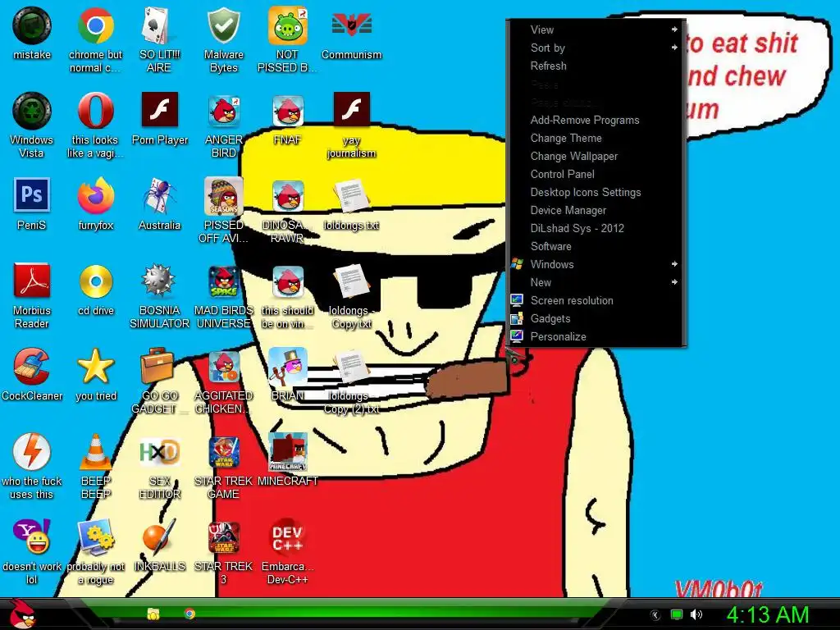This screenshot has width=840, height=630.
Task: Select the 'Australia' spider solitaire icon
Action: click(159, 196)
